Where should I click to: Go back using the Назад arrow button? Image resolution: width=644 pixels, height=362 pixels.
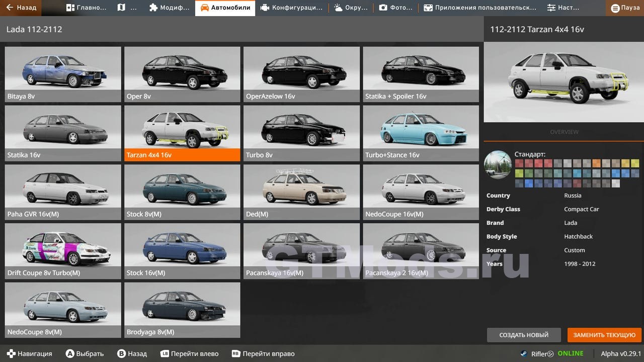[x=21, y=8]
